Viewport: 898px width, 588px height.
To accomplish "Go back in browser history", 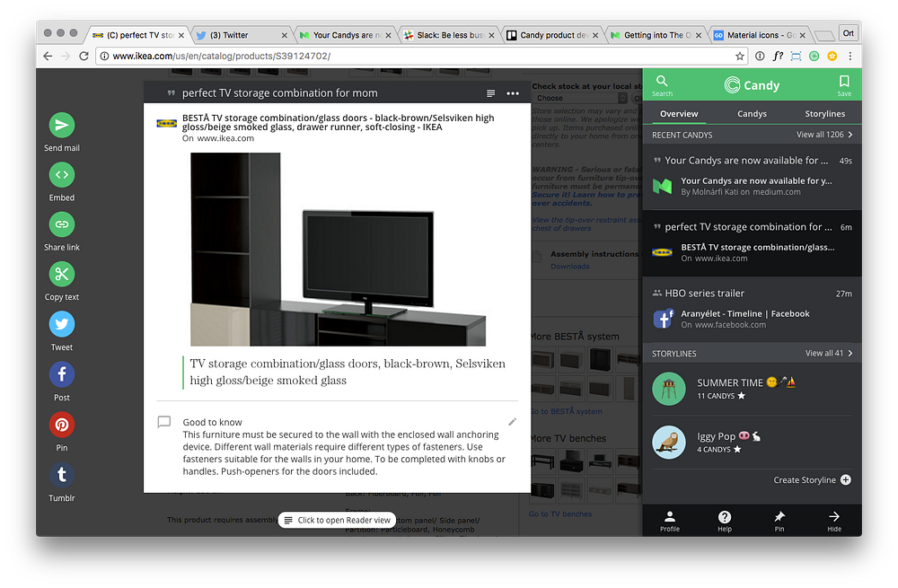I will [48, 57].
